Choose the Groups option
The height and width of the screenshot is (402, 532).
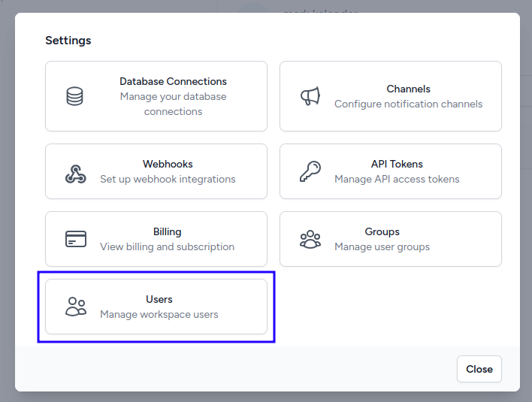(x=382, y=231)
